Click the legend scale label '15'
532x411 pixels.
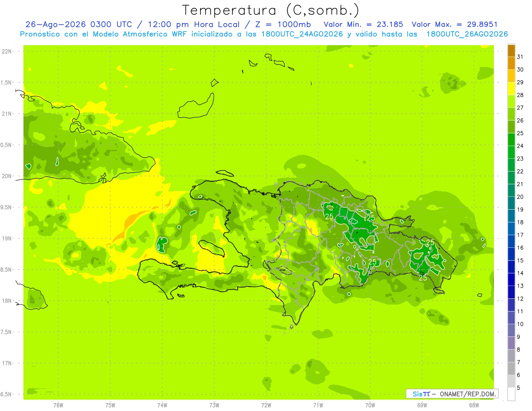pos(520,260)
